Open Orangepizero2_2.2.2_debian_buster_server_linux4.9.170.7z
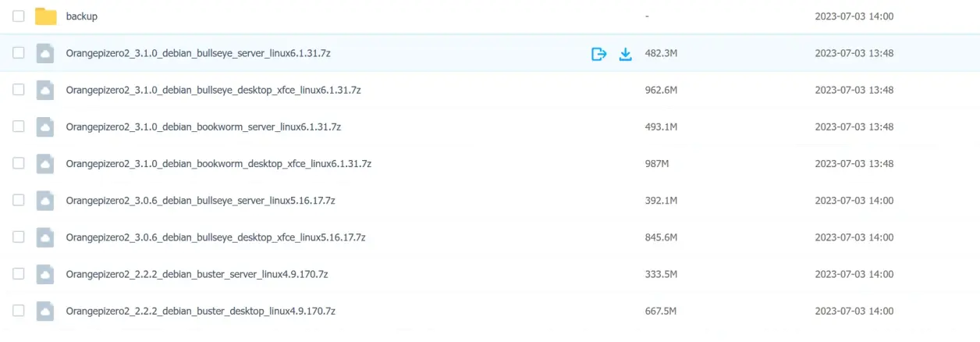980x342 pixels. pyautogui.click(x=197, y=274)
